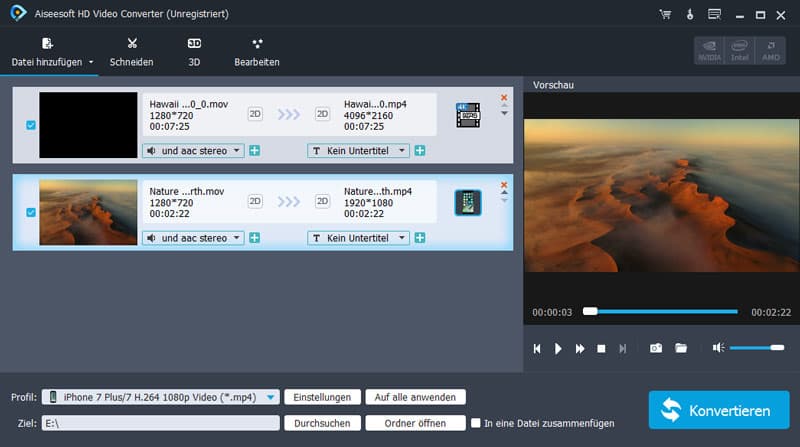The height and width of the screenshot is (447, 800).
Task: Open the 3D settings tool
Action: click(x=194, y=53)
